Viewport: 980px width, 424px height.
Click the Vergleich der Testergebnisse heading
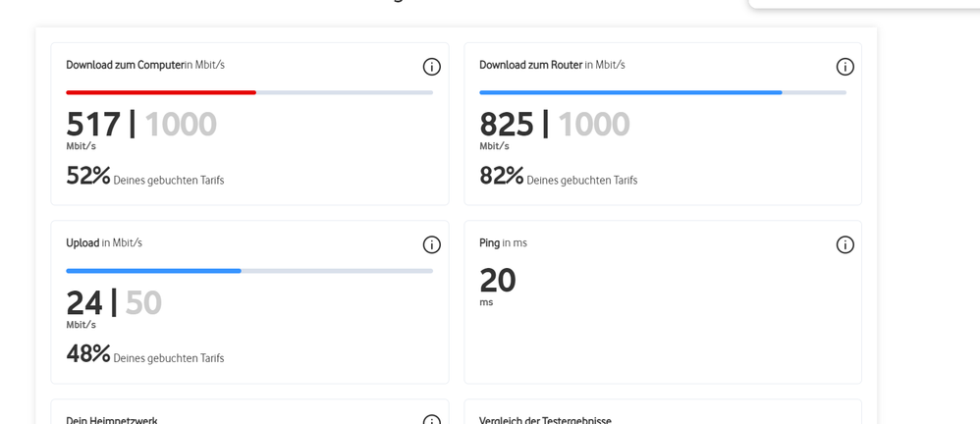(x=545, y=420)
